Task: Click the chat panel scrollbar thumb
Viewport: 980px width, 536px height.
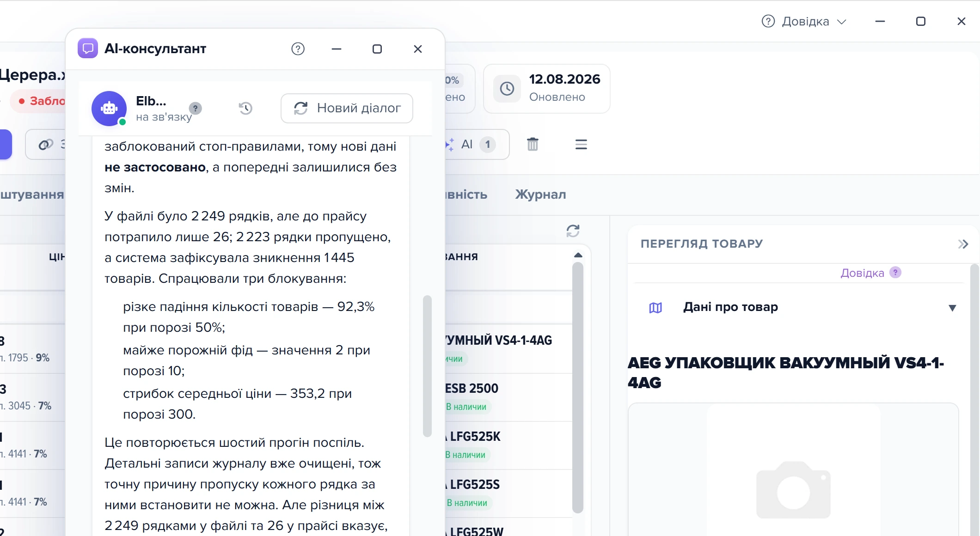Action: [427, 366]
